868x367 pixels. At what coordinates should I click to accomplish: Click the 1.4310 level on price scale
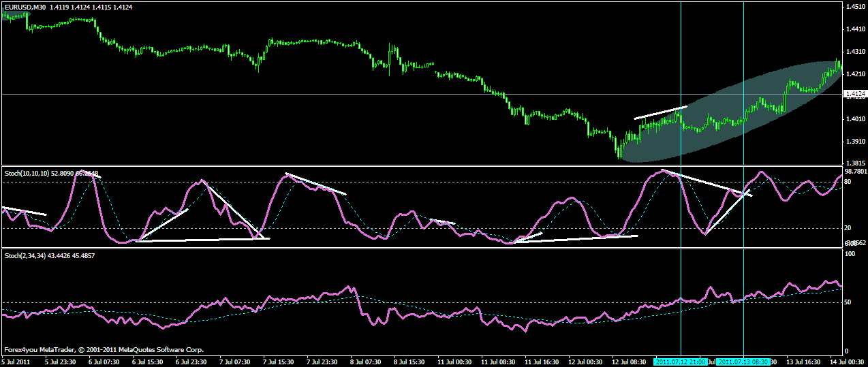(x=854, y=52)
